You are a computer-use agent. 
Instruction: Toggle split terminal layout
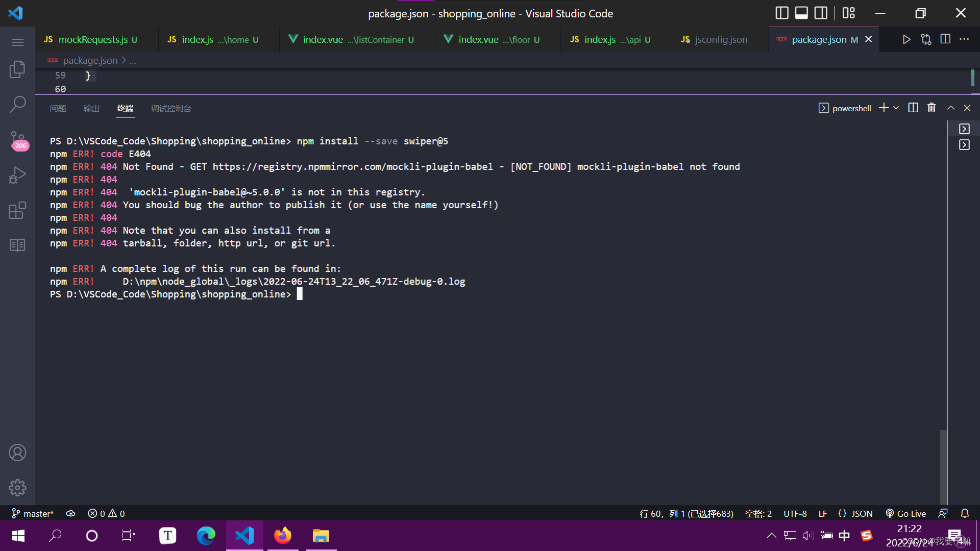click(x=913, y=108)
